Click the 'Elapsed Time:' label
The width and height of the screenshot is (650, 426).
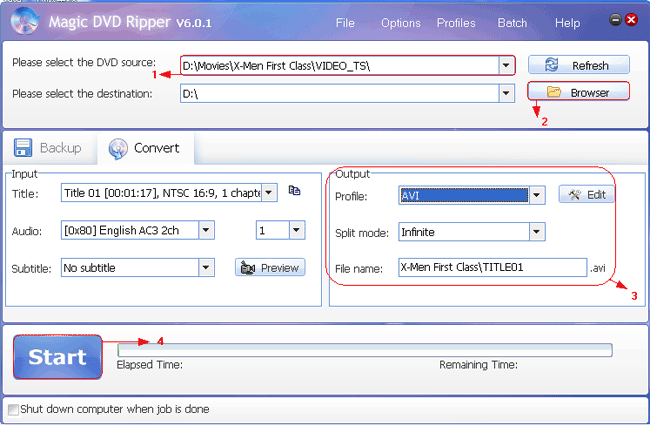[150, 365]
